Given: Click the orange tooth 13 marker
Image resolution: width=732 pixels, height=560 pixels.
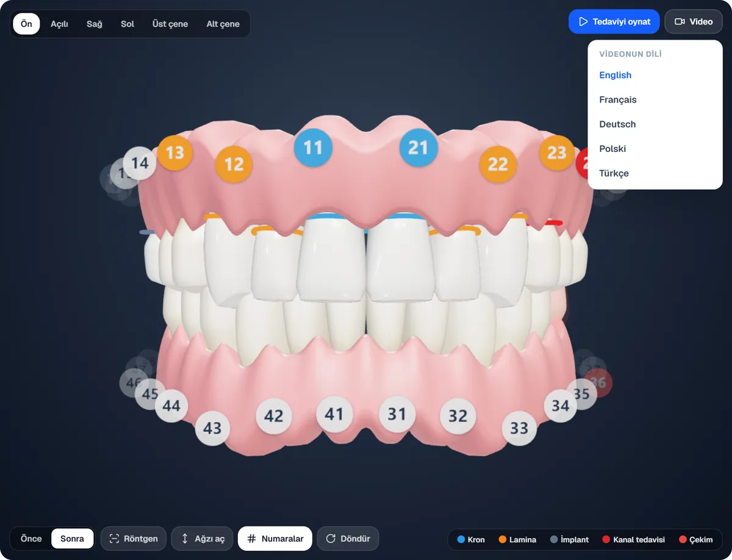Looking at the screenshot, I should tap(175, 153).
